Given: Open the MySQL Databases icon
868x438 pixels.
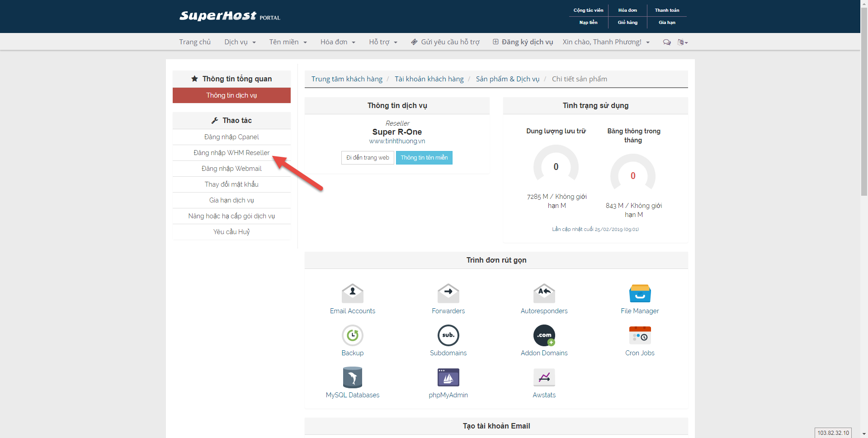Looking at the screenshot, I should [x=352, y=377].
